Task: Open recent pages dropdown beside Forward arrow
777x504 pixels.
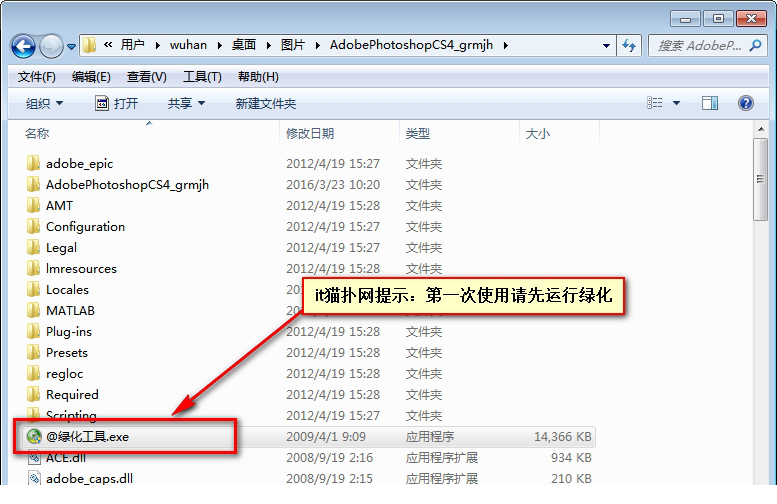Action: tap(71, 47)
